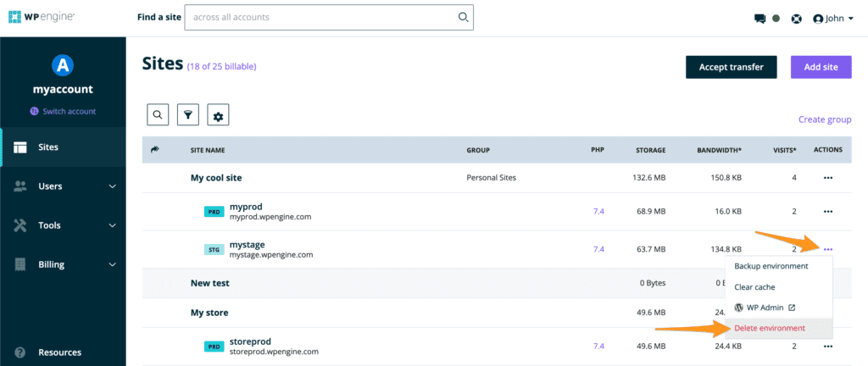868x366 pixels.
Task: Open the chat messages icon in header
Action: 759,18
